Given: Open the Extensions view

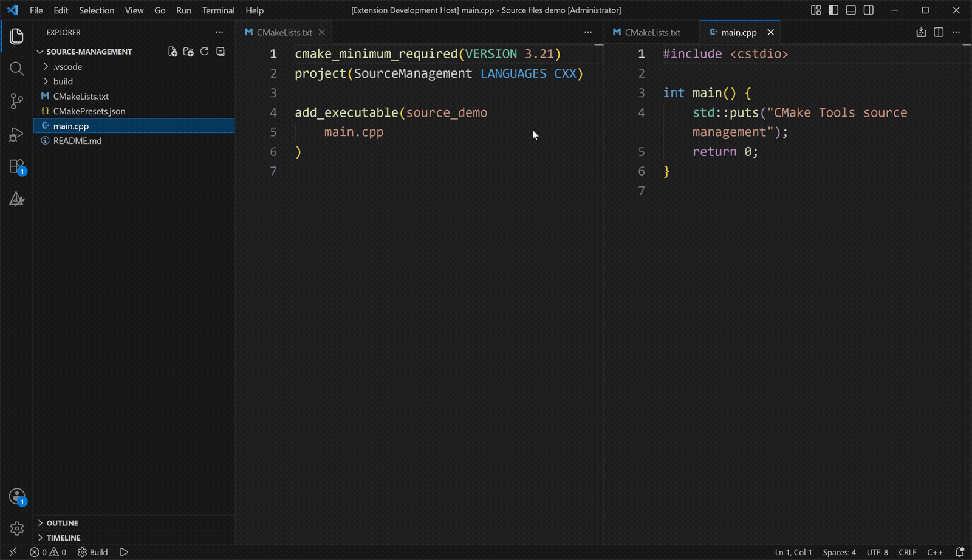Looking at the screenshot, I should tap(16, 166).
